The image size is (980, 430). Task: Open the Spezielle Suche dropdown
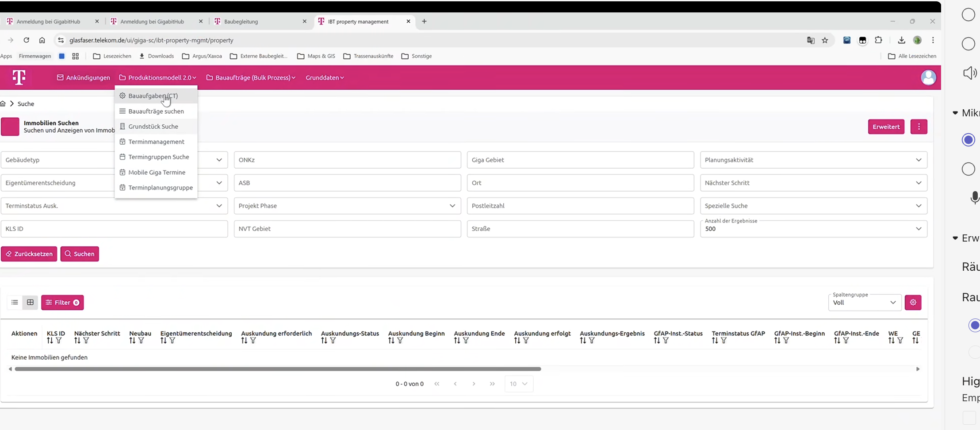[813, 206]
